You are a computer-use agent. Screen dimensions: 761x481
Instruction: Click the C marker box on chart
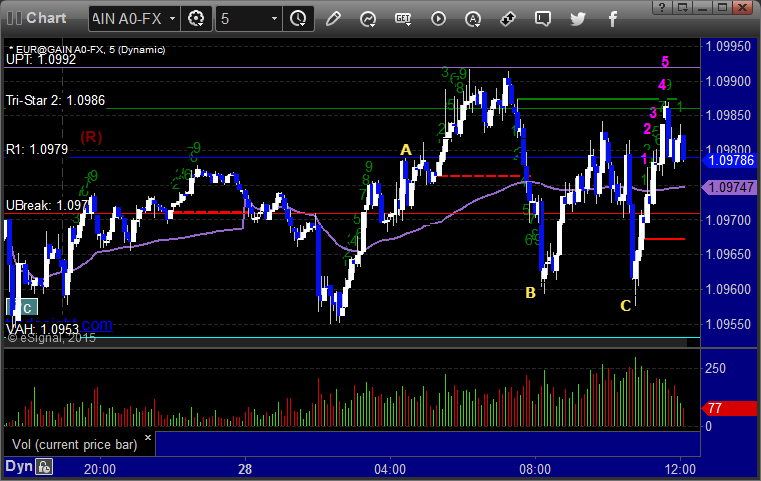22,307
